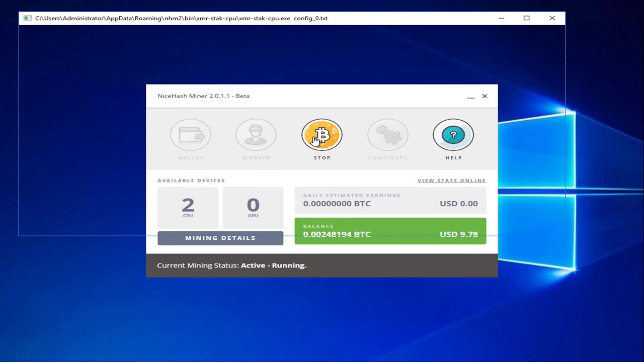644x362 pixels.
Task: Open the Worker icon in NiceHash Miner
Action: (x=256, y=135)
